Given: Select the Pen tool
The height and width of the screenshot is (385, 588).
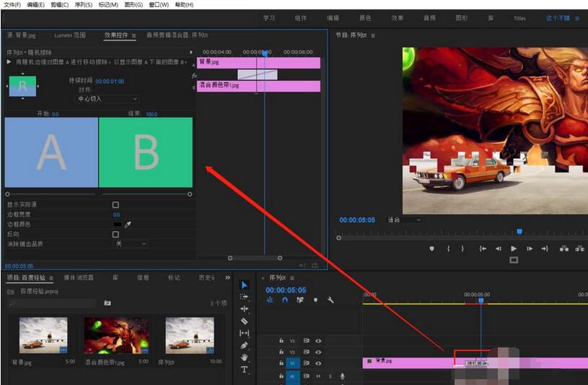Looking at the screenshot, I should [x=244, y=345].
